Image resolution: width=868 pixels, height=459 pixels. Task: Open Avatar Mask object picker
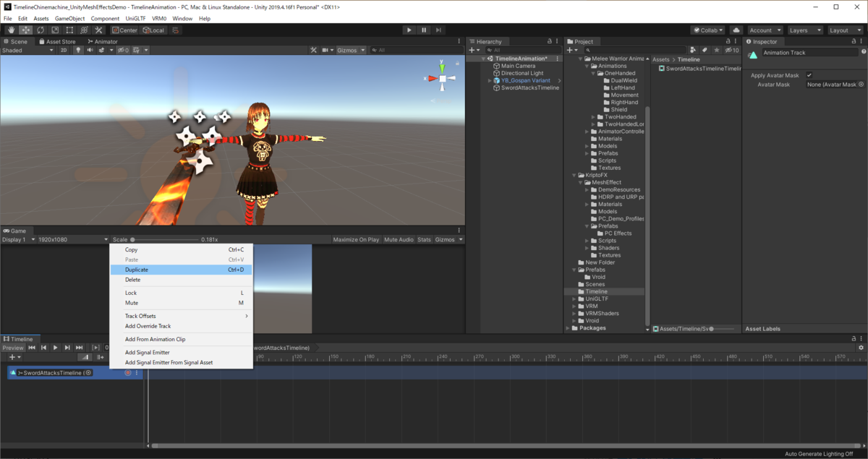pos(861,85)
